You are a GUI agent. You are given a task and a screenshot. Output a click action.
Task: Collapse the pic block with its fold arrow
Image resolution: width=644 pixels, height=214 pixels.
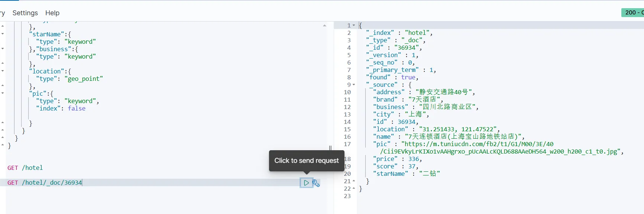point(3,93)
